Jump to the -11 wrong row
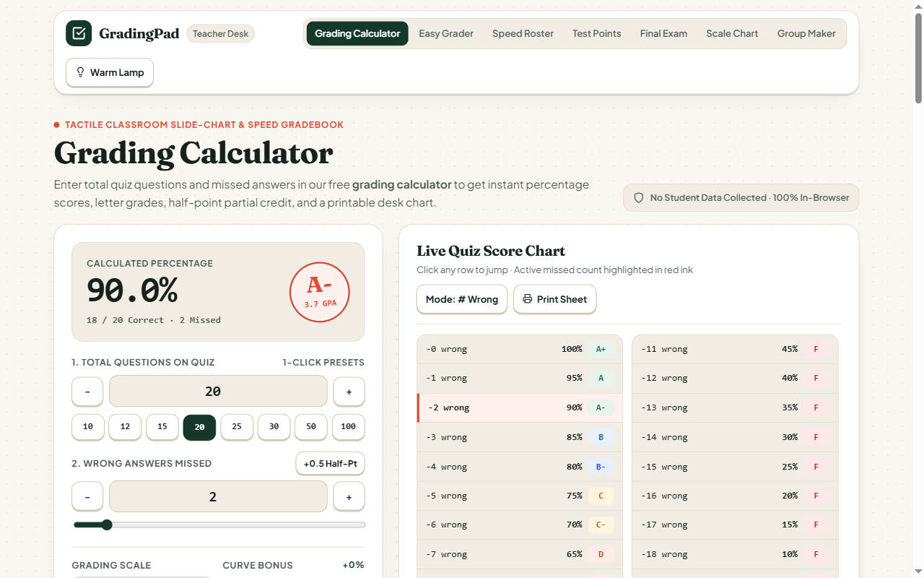Image resolution: width=924 pixels, height=578 pixels. pyautogui.click(x=735, y=349)
